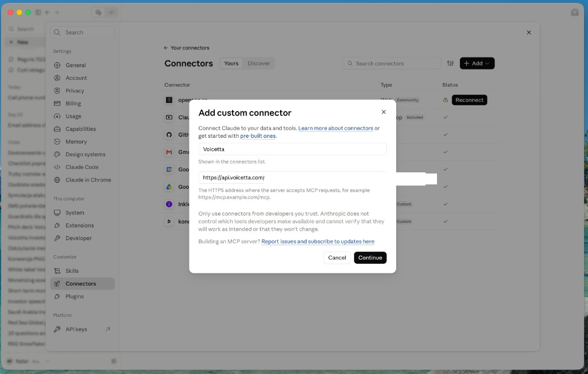Open the Connectors settings page

pos(82,284)
